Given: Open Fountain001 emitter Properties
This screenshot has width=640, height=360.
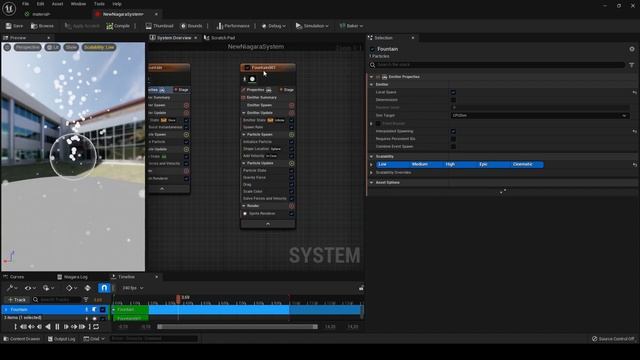Looking at the screenshot, I should pos(256,90).
